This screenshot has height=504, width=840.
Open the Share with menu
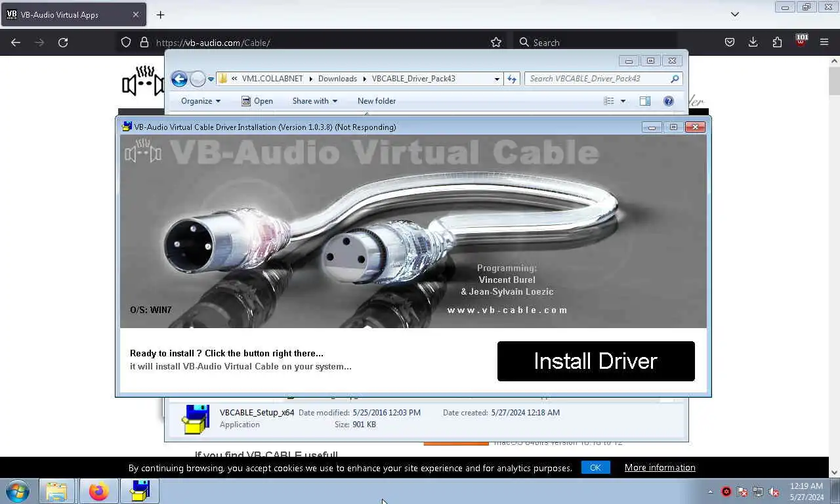[315, 101]
